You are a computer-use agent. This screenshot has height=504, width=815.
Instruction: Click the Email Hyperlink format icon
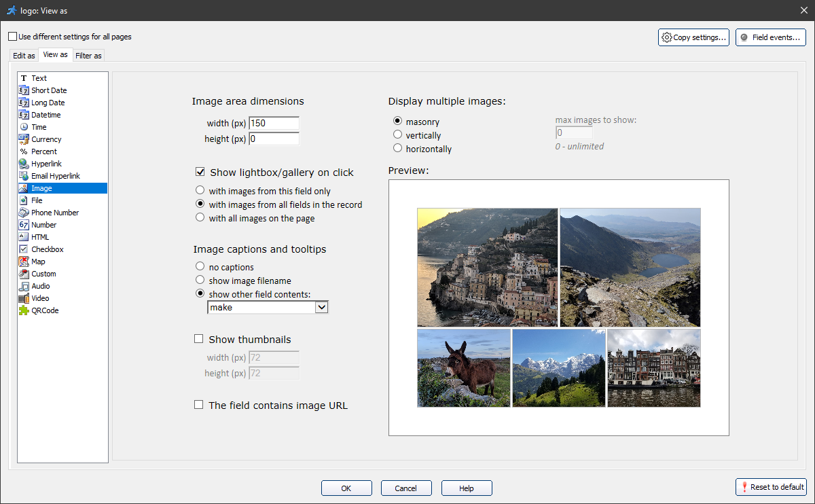(24, 176)
